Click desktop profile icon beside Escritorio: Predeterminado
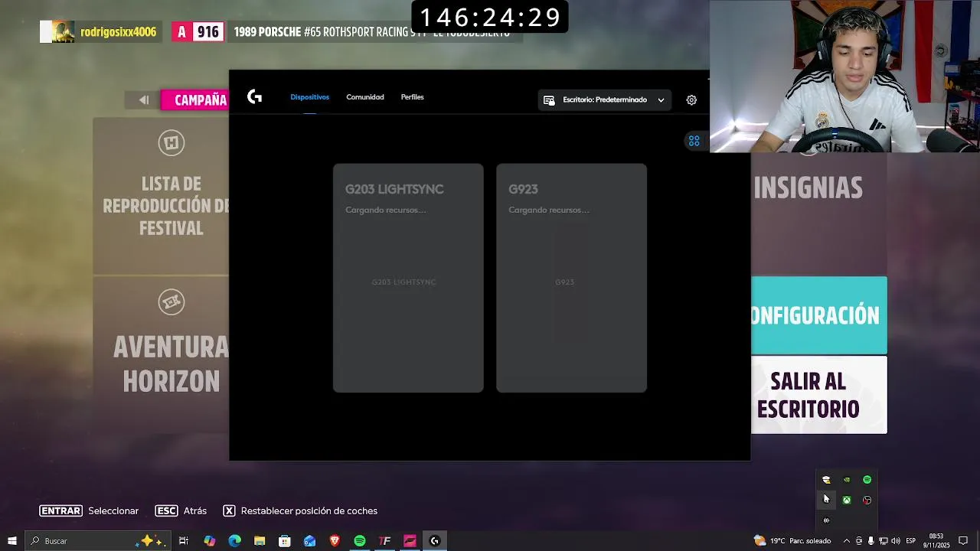The image size is (980, 551). point(549,100)
